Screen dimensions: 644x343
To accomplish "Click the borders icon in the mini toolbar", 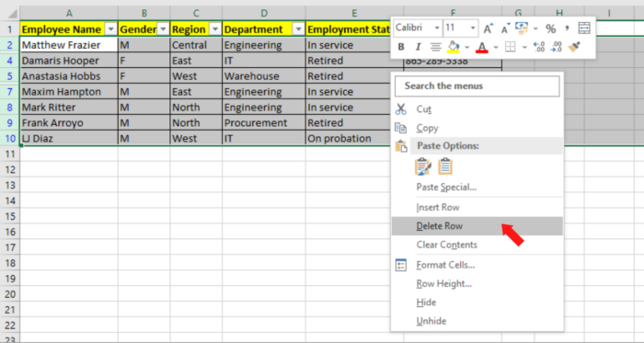I will [x=510, y=47].
